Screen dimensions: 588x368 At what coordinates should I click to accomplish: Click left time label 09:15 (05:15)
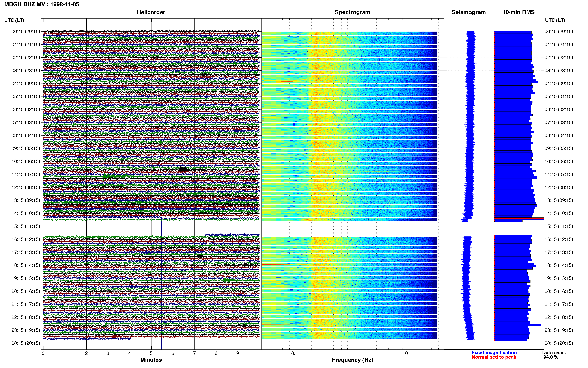(x=26, y=148)
